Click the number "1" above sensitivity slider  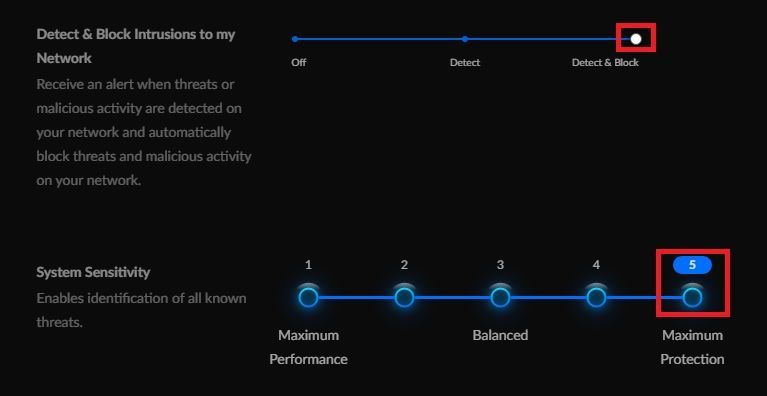tap(308, 265)
